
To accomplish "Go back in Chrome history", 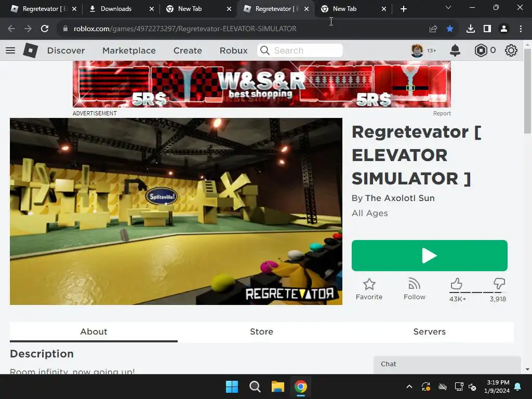I will (11, 29).
